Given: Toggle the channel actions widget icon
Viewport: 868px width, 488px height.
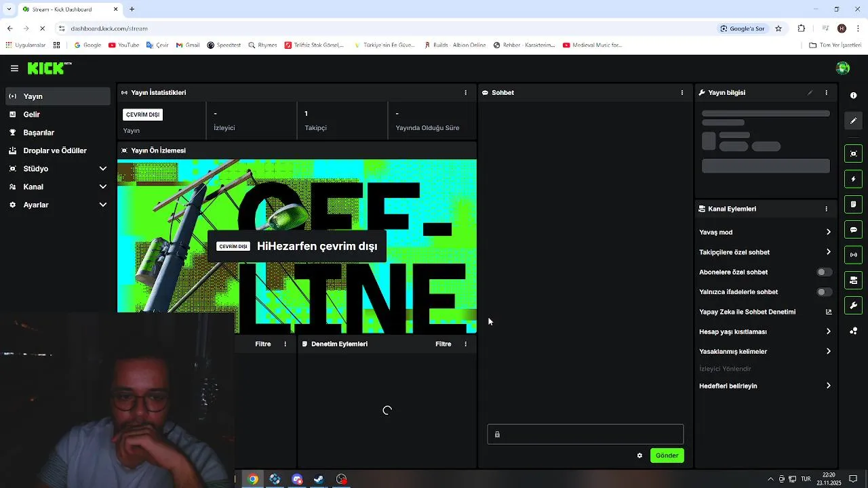Looking at the screenshot, I should pos(853,281).
